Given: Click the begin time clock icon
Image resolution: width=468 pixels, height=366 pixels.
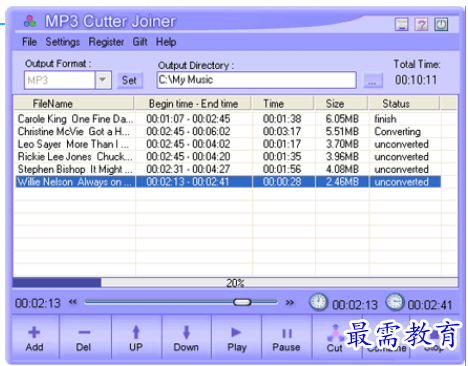Looking at the screenshot, I should (318, 302).
